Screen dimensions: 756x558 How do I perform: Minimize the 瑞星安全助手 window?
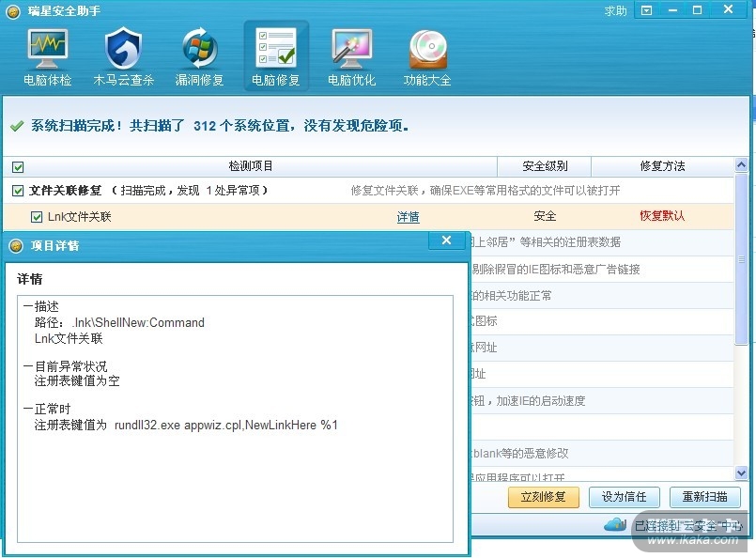click(x=672, y=10)
